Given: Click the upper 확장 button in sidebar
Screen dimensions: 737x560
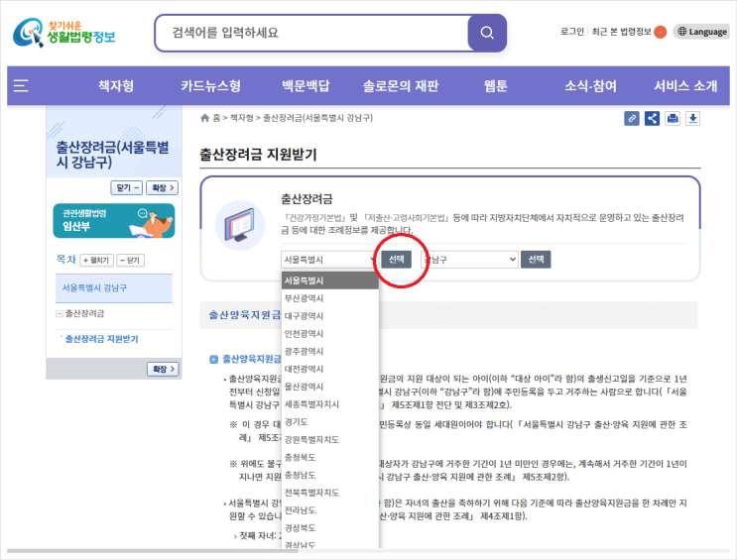Looking at the screenshot, I should click(162, 188).
